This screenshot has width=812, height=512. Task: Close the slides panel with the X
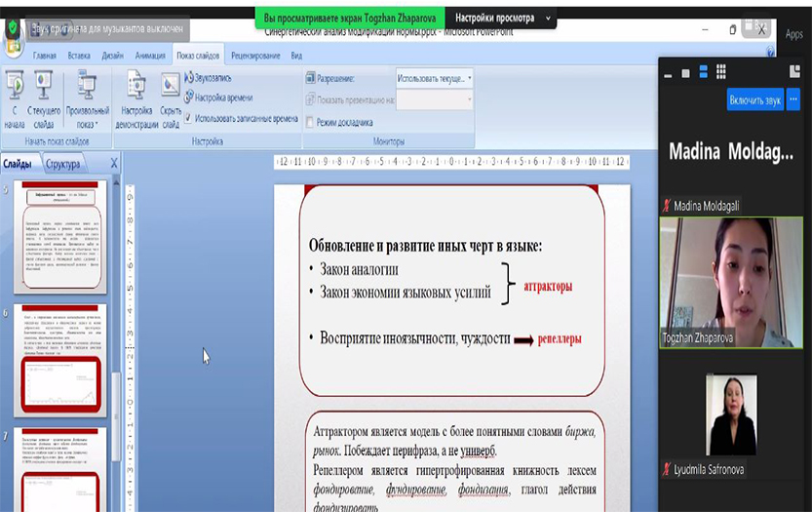tap(114, 164)
